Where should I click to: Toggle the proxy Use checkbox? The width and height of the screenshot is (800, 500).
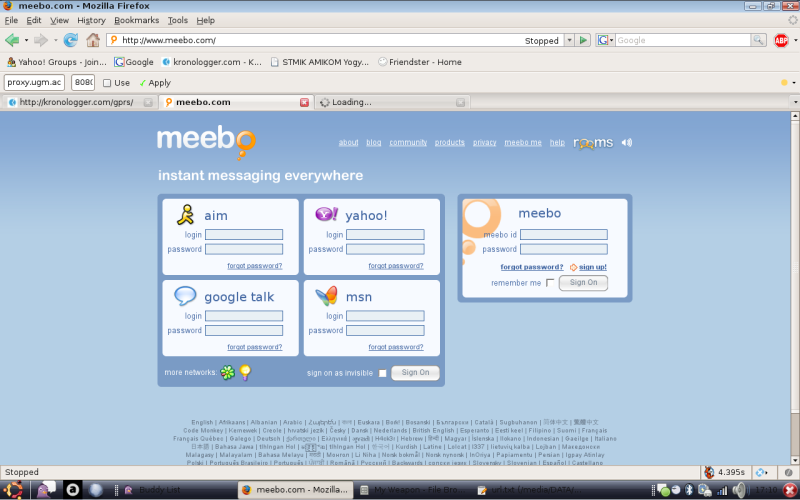[x=107, y=83]
